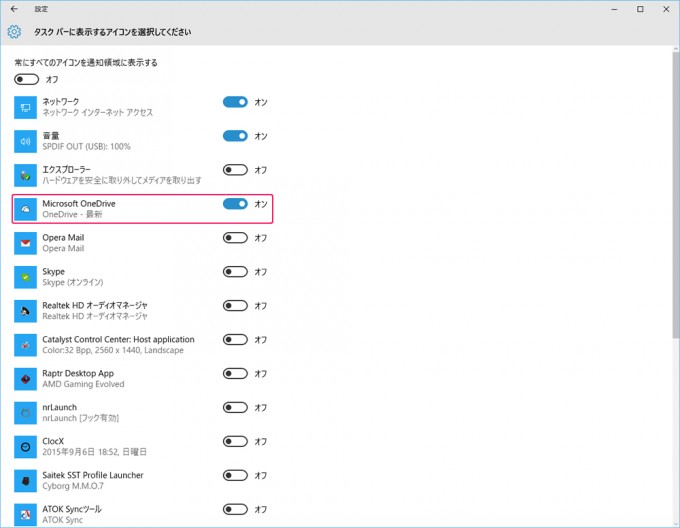Click the ClocX clock icon
The height and width of the screenshot is (528, 680).
coord(25,447)
